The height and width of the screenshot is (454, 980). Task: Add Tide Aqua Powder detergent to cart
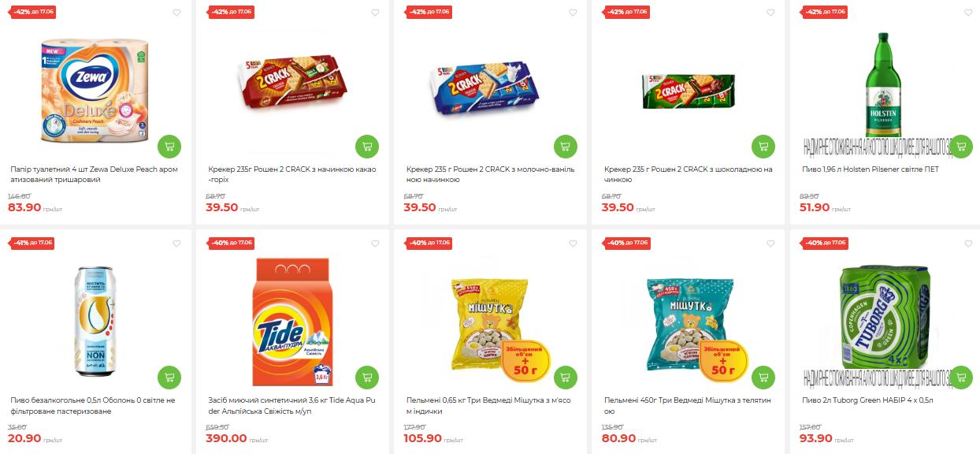pos(367,378)
